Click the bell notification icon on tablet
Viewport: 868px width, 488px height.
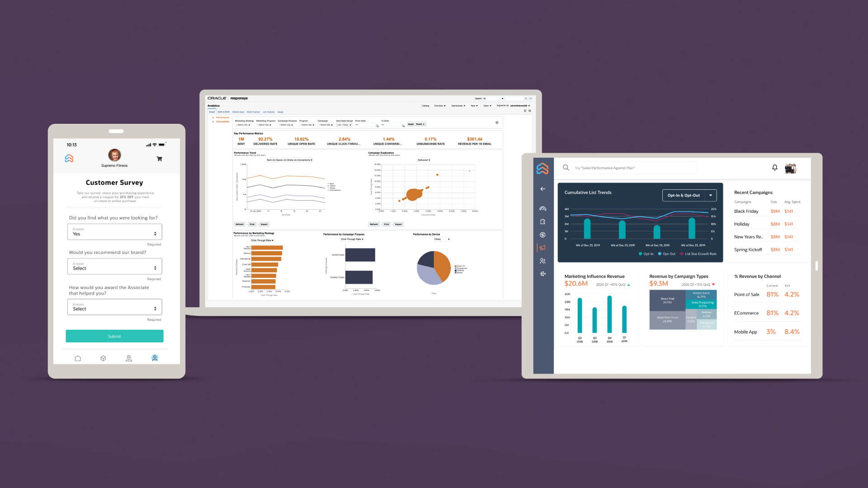click(774, 168)
